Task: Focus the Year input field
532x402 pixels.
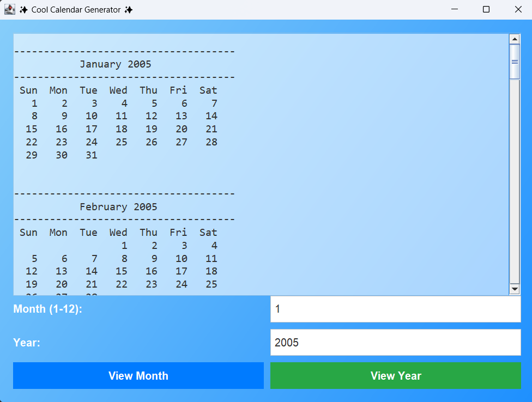Action: coord(396,342)
